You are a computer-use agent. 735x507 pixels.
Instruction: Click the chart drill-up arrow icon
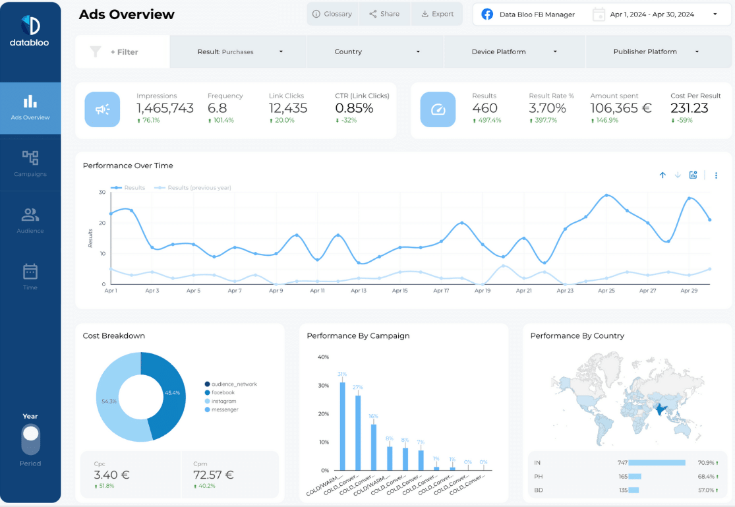pos(662,175)
